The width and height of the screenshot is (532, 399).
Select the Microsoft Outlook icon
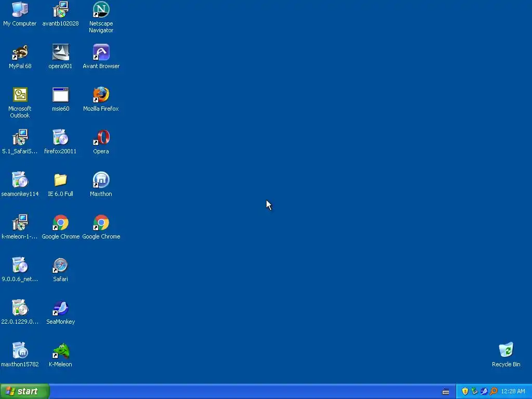pos(20,95)
